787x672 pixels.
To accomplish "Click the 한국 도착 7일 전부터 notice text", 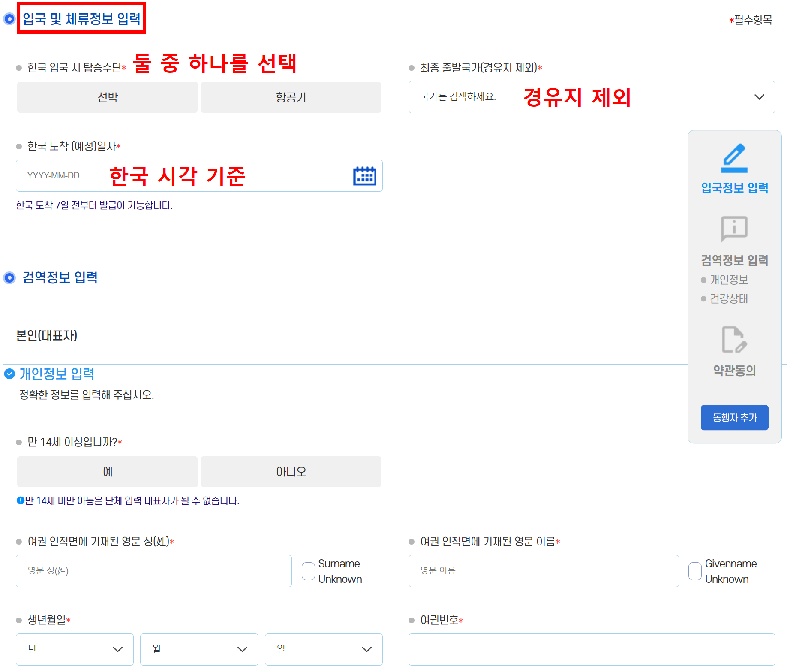I will [94, 205].
